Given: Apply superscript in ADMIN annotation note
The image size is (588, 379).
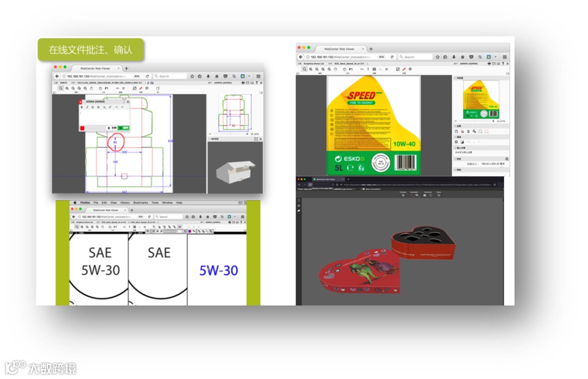Looking at the screenshot, I should (x=110, y=107).
